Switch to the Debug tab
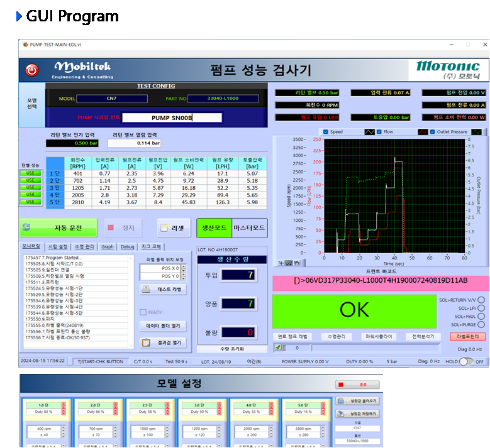The height and width of the screenshot is (448, 490). pyautogui.click(x=128, y=247)
